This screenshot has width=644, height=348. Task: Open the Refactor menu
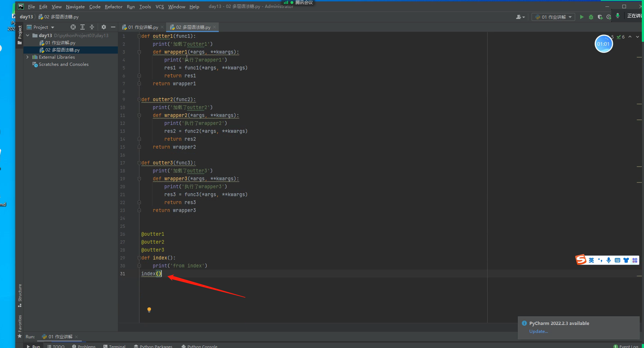coord(114,6)
